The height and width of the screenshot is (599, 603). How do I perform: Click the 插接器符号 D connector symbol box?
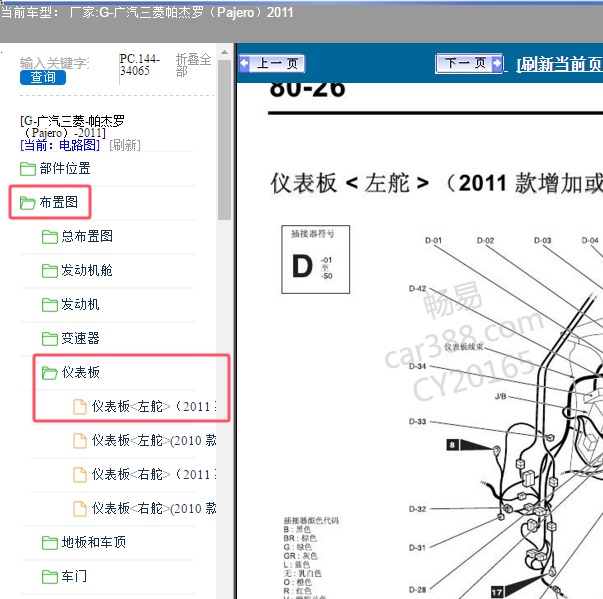point(315,260)
